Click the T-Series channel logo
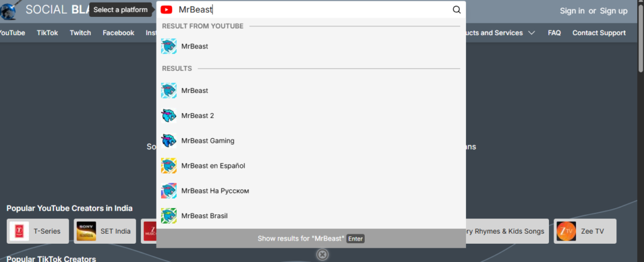Image resolution: width=644 pixels, height=262 pixels. pos(18,231)
